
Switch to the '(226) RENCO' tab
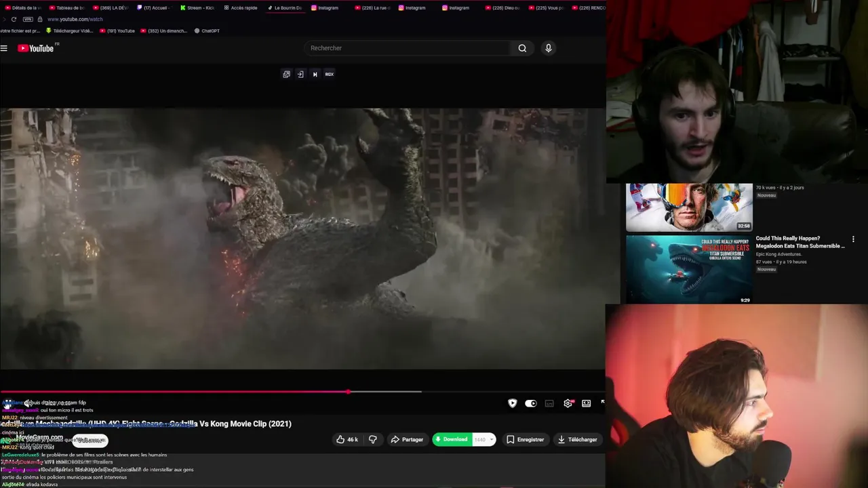(589, 7)
